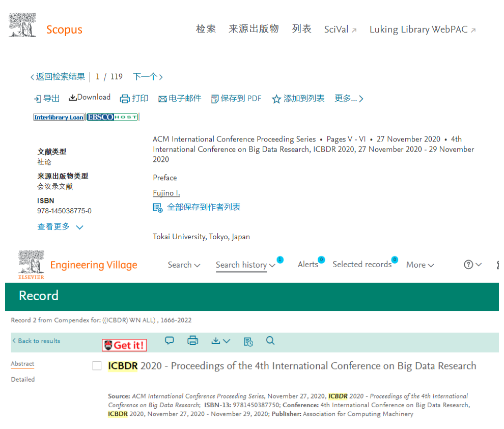Click the record download icon

tap(216, 340)
